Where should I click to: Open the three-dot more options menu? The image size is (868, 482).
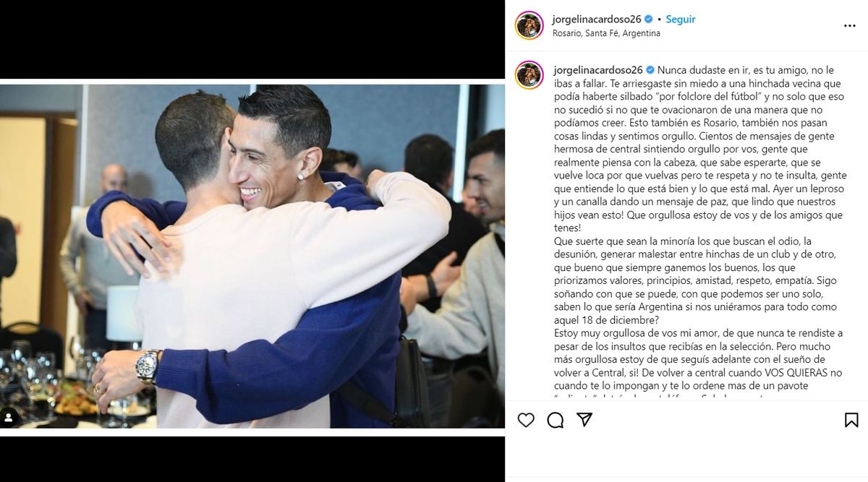(850, 25)
